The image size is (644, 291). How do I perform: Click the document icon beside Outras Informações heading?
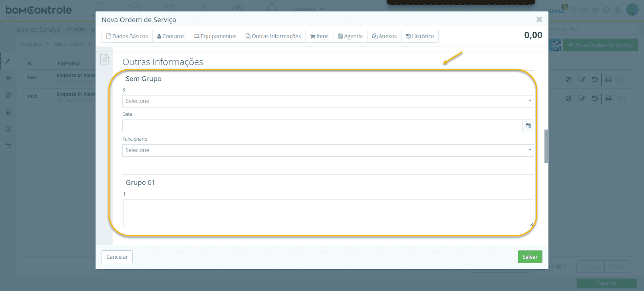105,59
